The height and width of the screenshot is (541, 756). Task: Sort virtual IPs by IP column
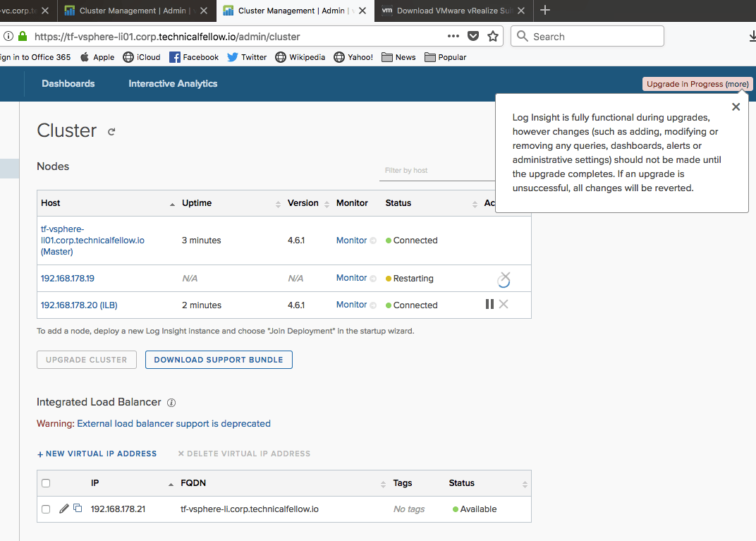pos(171,485)
